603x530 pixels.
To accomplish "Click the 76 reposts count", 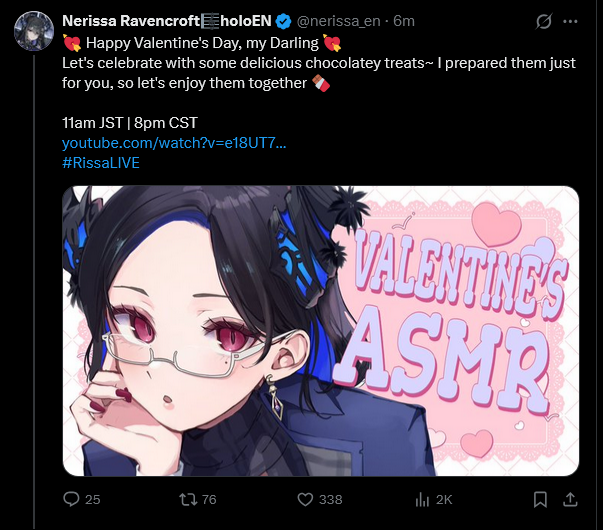I will [x=209, y=500].
